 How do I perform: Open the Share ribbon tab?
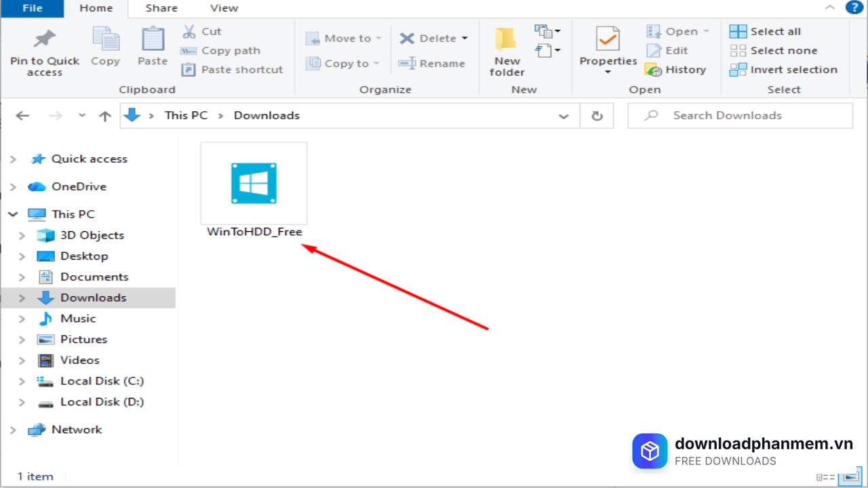pos(161,8)
